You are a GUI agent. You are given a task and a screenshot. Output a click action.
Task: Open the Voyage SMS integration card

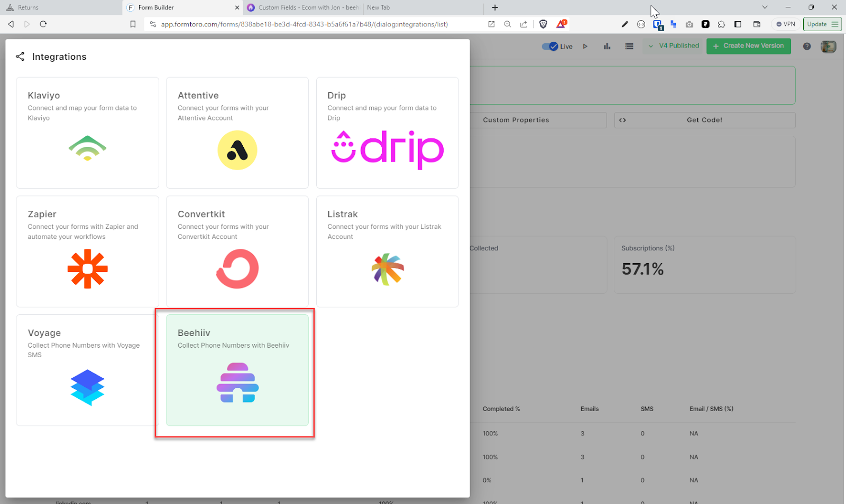coord(87,370)
